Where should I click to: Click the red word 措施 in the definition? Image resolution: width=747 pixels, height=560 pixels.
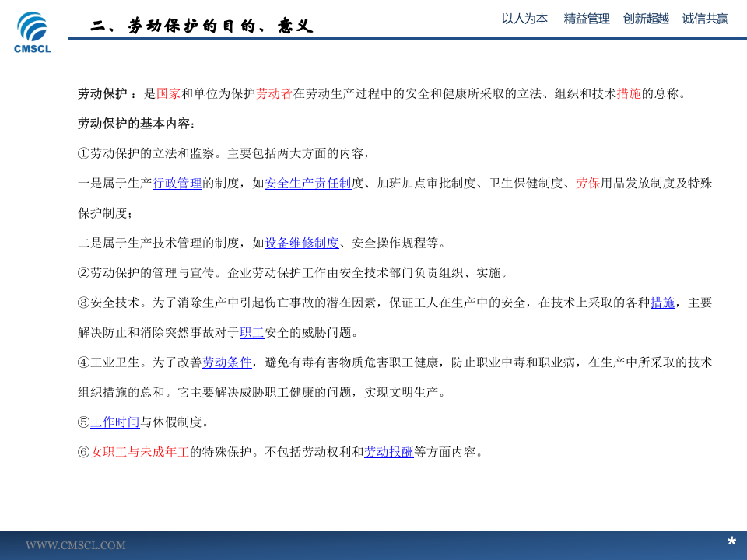(x=629, y=94)
